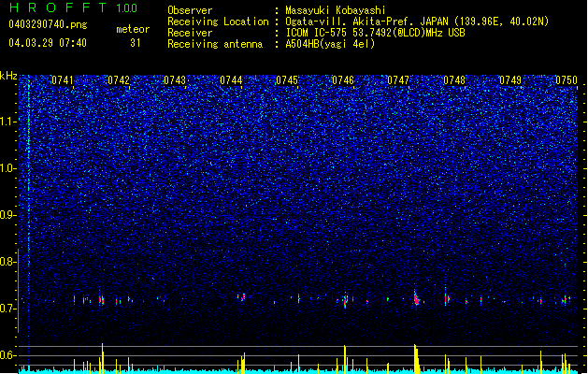The height and width of the screenshot is (374, 588).
Task: Click the strong meteor echo just after 0747
Action: pyautogui.click(x=417, y=298)
